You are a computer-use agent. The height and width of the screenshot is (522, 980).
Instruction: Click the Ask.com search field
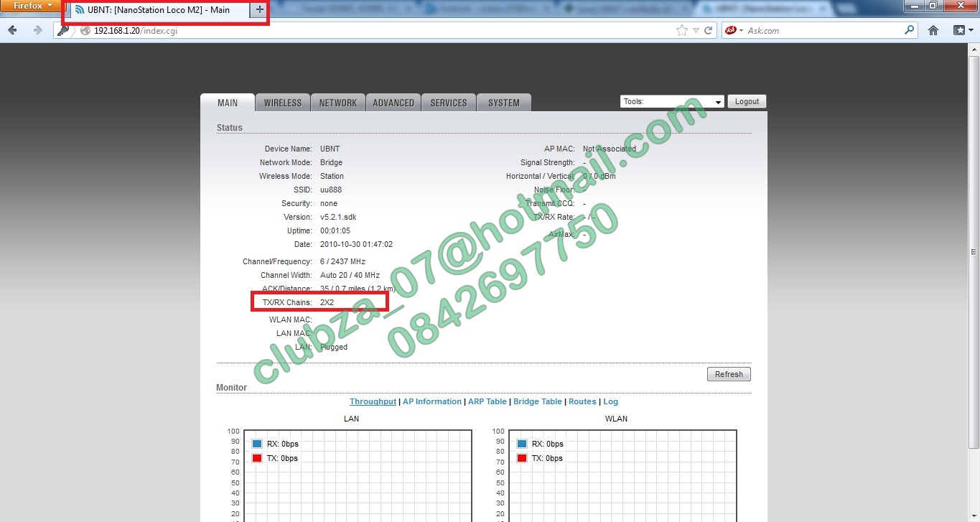coord(824,30)
